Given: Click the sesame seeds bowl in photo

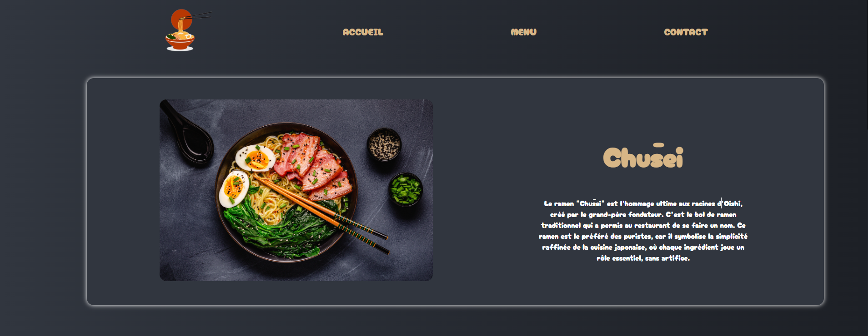Looking at the screenshot, I should (384, 145).
